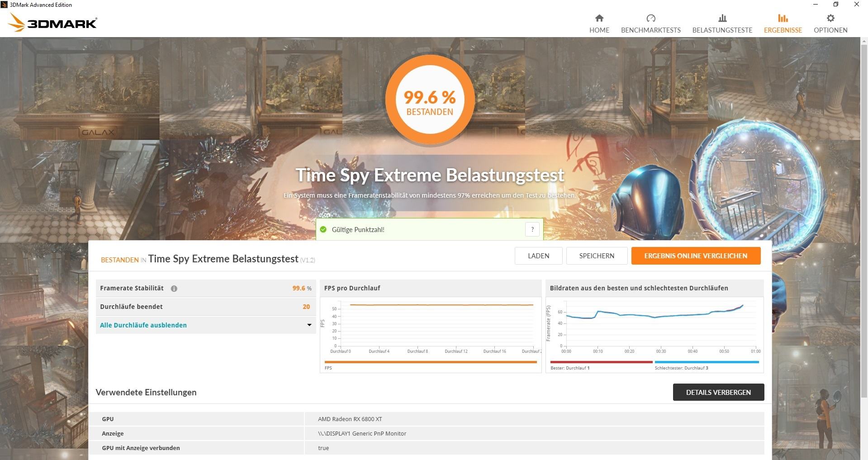Viewport: 868px width, 460px height.
Task: Click the Time Spy Extreme Belastungstest banner title
Action: pos(430,175)
